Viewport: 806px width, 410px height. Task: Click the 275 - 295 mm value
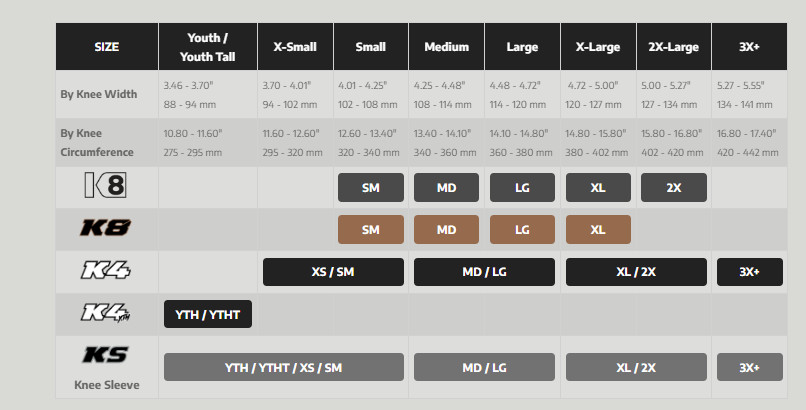coord(193,153)
